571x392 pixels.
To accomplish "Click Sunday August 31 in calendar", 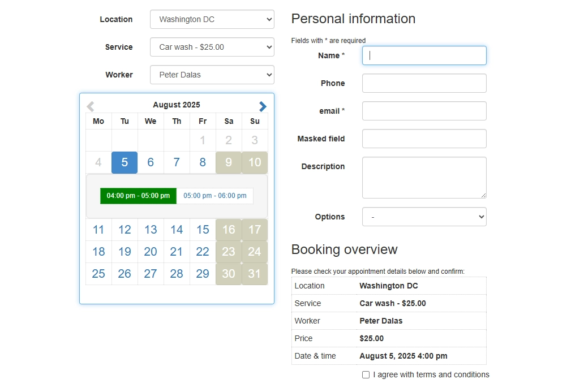I will [255, 274].
